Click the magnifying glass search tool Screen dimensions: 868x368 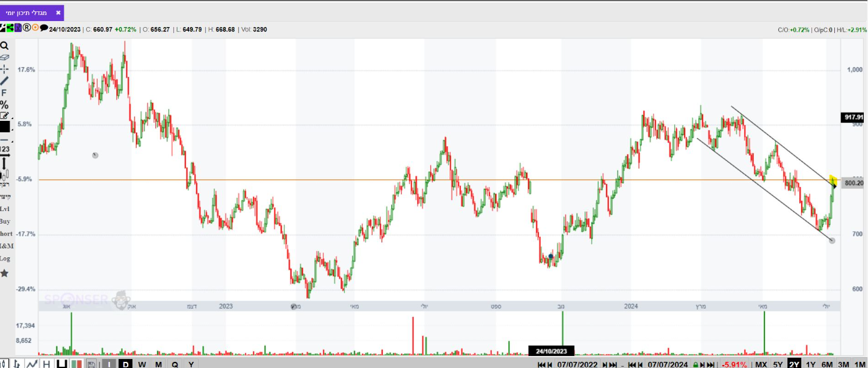click(x=4, y=46)
